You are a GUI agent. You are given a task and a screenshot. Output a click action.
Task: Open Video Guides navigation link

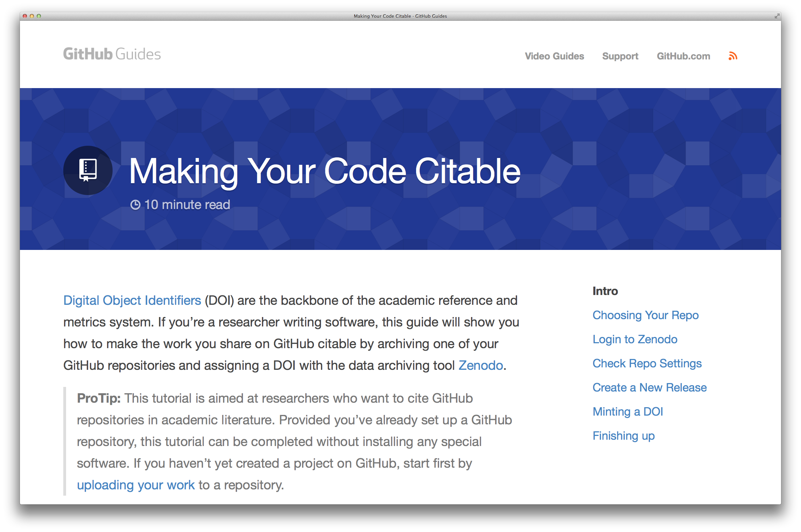pos(552,55)
